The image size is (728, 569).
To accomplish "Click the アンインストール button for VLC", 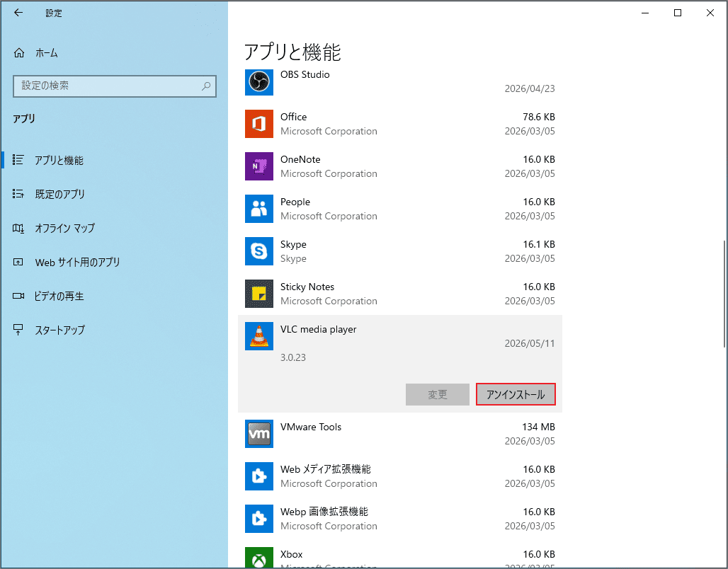I will click(x=516, y=394).
